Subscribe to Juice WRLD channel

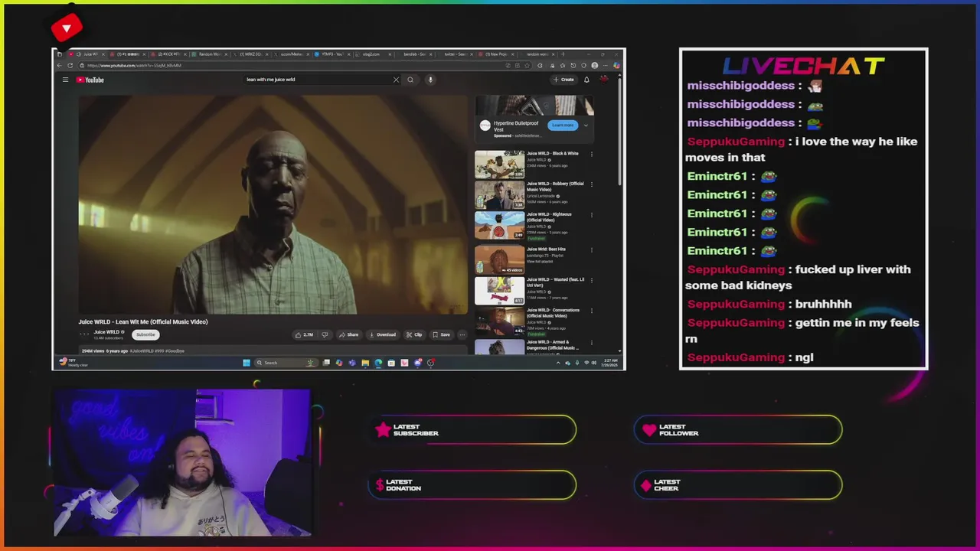[x=145, y=334]
